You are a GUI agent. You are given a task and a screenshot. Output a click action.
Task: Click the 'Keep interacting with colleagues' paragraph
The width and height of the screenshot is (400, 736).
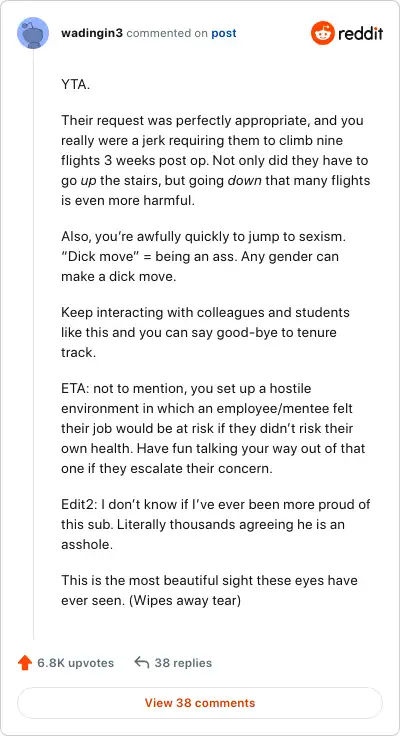206,332
